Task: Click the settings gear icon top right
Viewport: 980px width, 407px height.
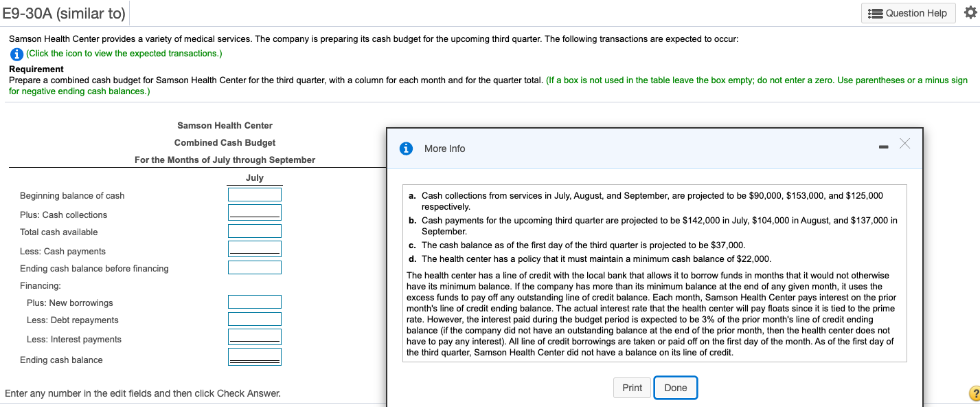Action: pos(972,11)
